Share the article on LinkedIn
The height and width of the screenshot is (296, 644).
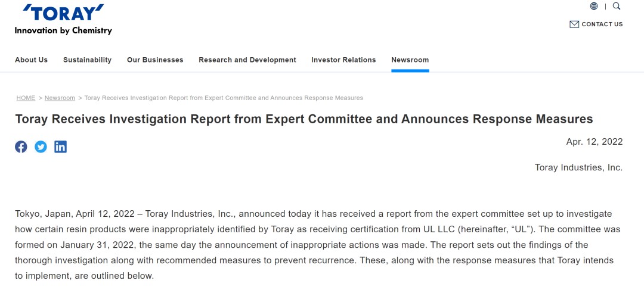pyautogui.click(x=60, y=147)
